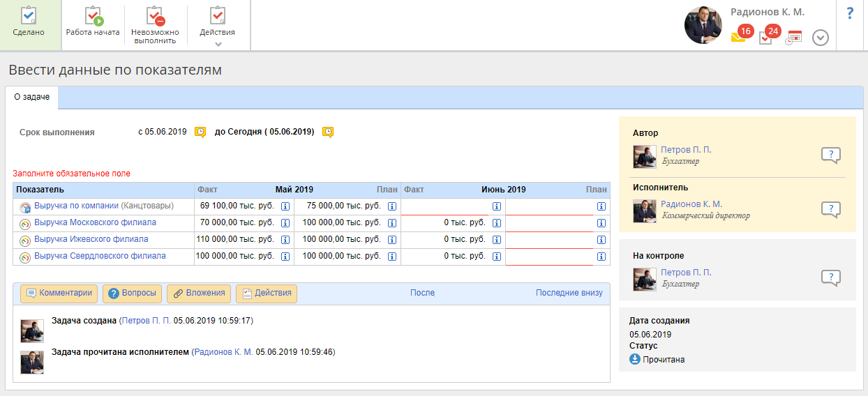Viewport: 868px width, 396px height.
Task: Expand the user menu chevron
Action: 821,38
